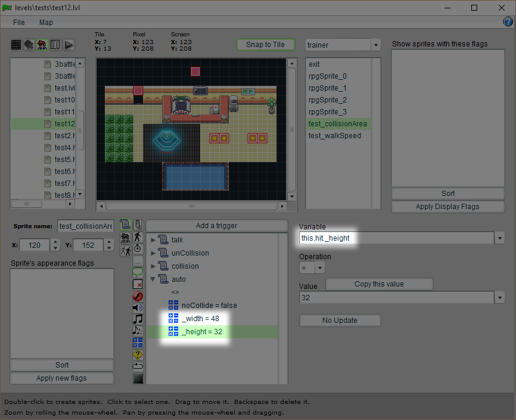Select the grid tile mode icon
This screenshot has width=516, height=420.
[x=16, y=45]
